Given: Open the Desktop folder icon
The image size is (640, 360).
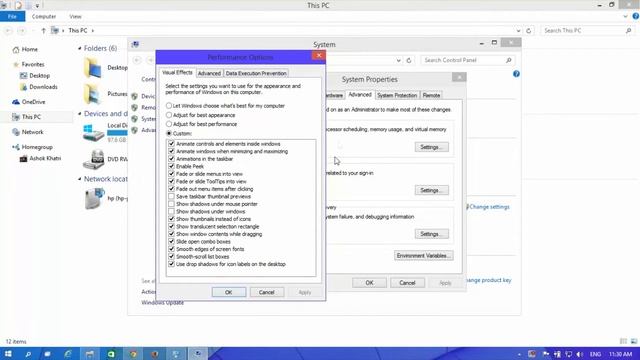Looking at the screenshot, I should click(93, 68).
